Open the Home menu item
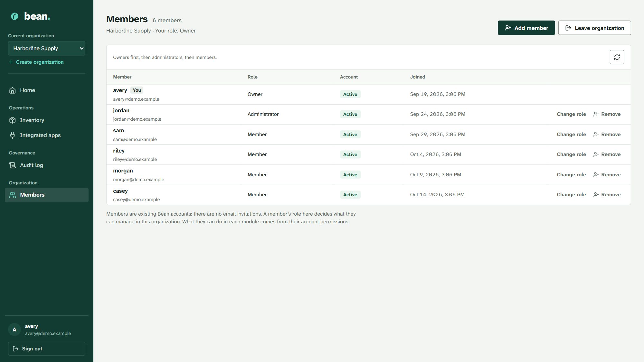Viewport: 644px width, 362px height. click(x=47, y=90)
